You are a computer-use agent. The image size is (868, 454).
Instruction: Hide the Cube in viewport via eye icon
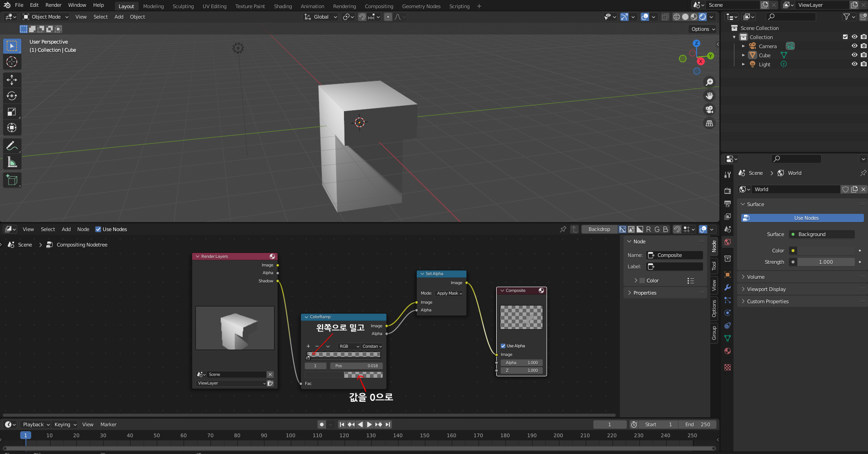pos(854,55)
